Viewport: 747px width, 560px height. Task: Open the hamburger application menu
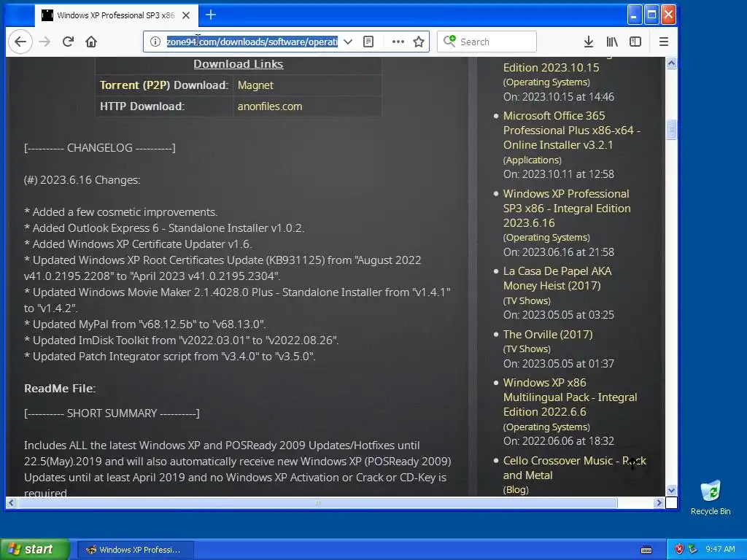(x=664, y=42)
